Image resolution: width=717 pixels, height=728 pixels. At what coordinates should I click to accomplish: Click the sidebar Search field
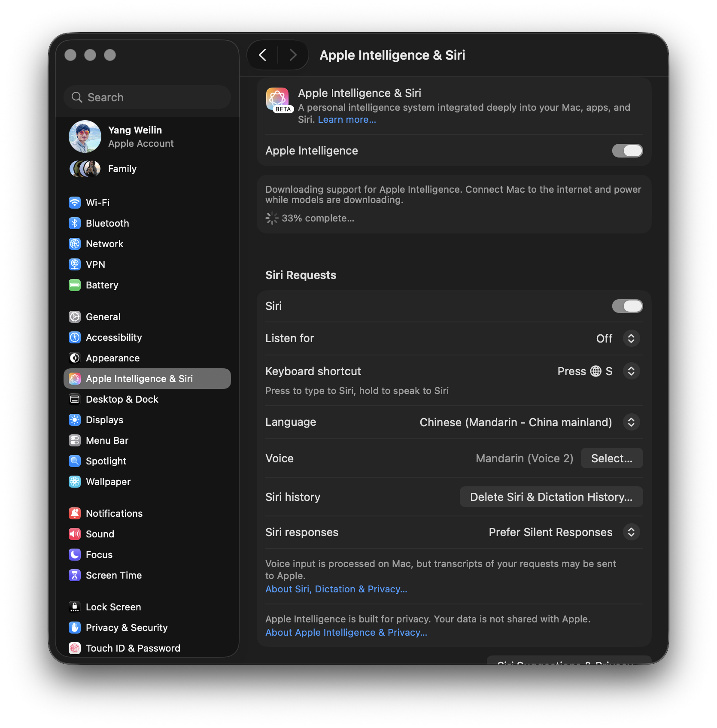[x=147, y=97]
